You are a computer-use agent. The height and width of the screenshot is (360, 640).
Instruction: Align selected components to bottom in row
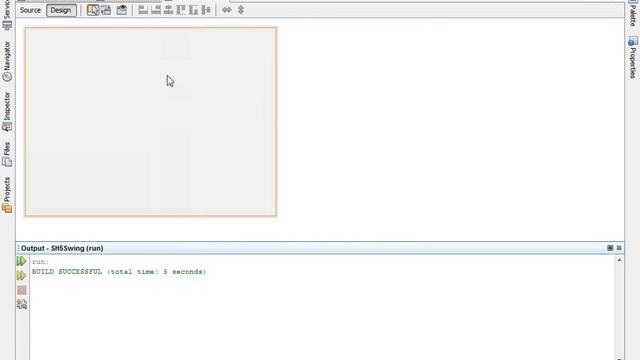click(193, 10)
